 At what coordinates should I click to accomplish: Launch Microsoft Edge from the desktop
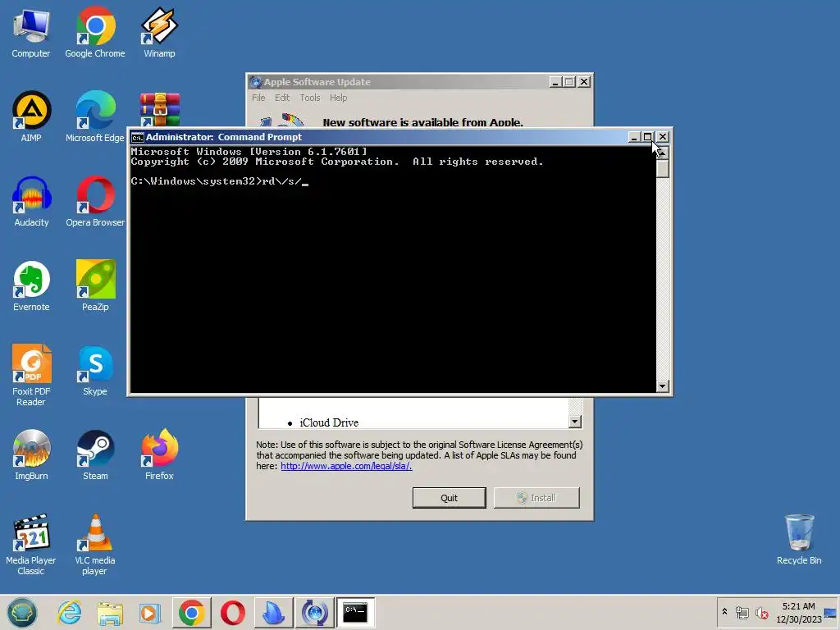point(95,116)
